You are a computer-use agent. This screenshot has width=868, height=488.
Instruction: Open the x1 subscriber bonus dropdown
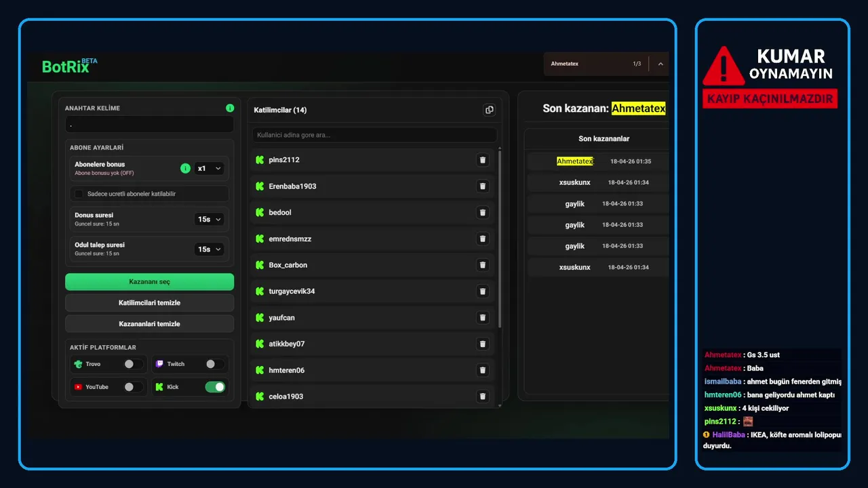(209, 168)
